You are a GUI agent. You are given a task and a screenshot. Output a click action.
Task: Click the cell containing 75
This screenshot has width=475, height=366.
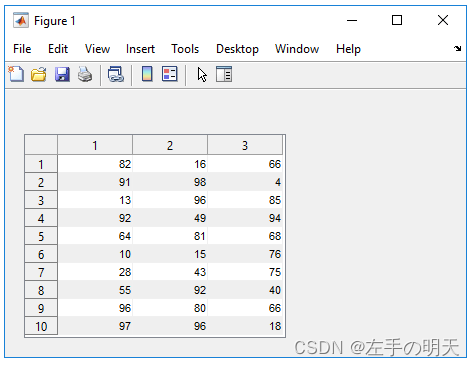click(x=245, y=272)
